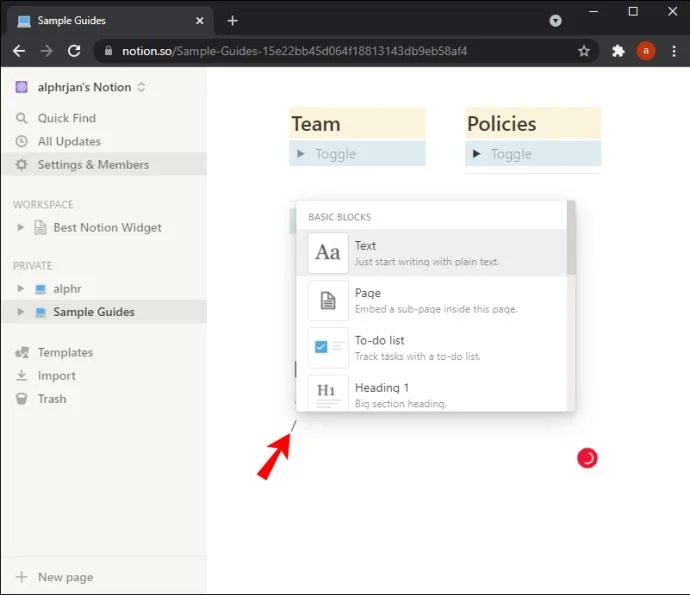690x595 pixels.
Task: Select the Sample Guides browser tab
Action: coord(108,21)
